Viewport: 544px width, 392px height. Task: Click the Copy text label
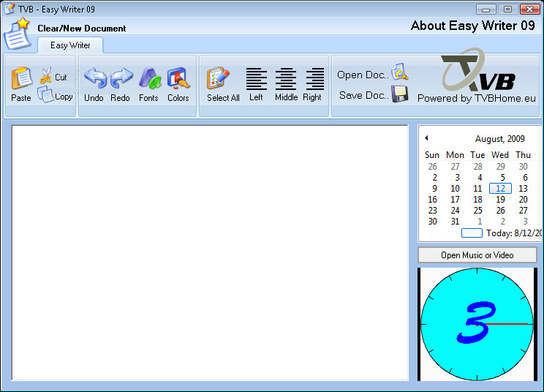(x=64, y=97)
